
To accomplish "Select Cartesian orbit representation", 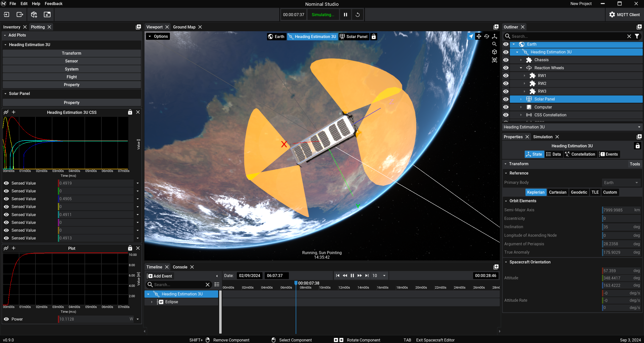I will [x=558, y=192].
